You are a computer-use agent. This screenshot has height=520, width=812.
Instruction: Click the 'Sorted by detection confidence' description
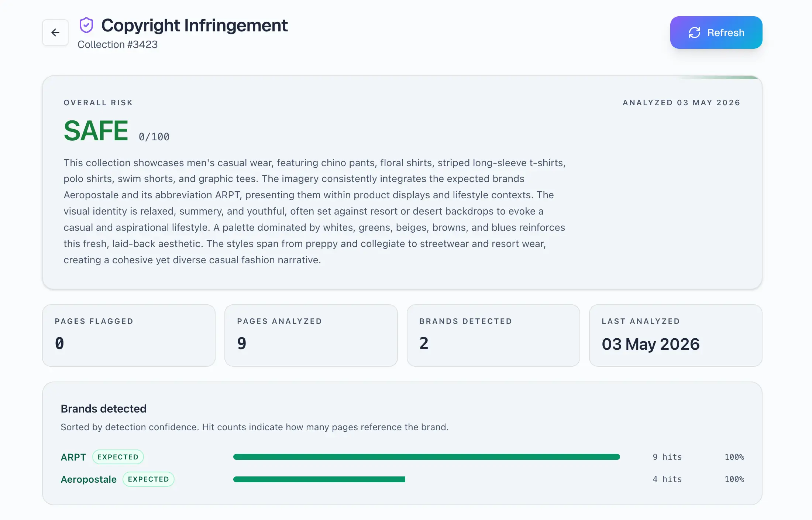(255, 427)
